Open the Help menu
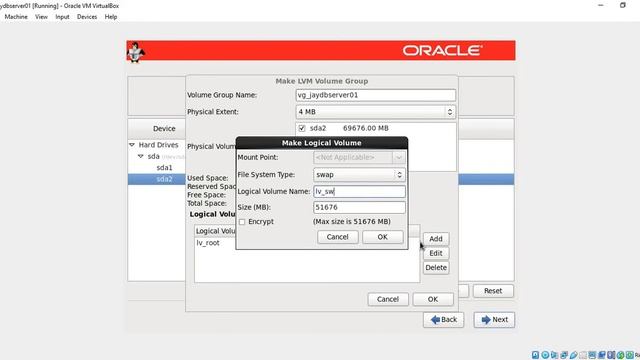 click(111, 17)
